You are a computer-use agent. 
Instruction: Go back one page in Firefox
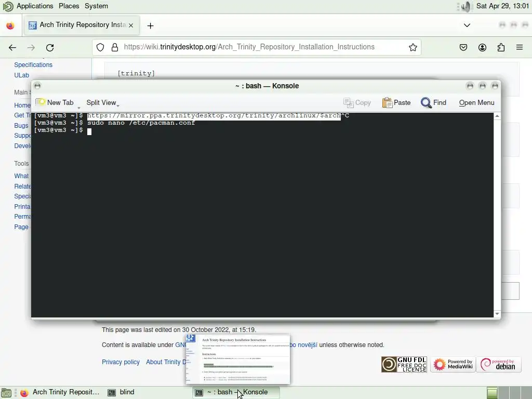click(x=12, y=47)
